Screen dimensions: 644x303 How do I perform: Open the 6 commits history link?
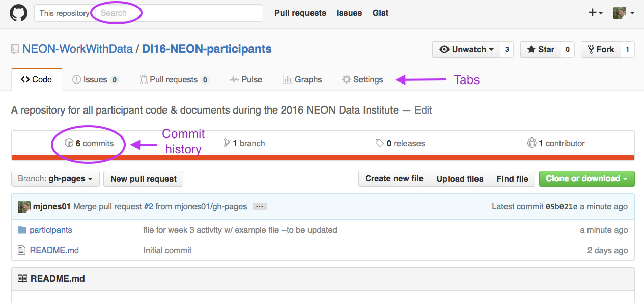tap(89, 144)
